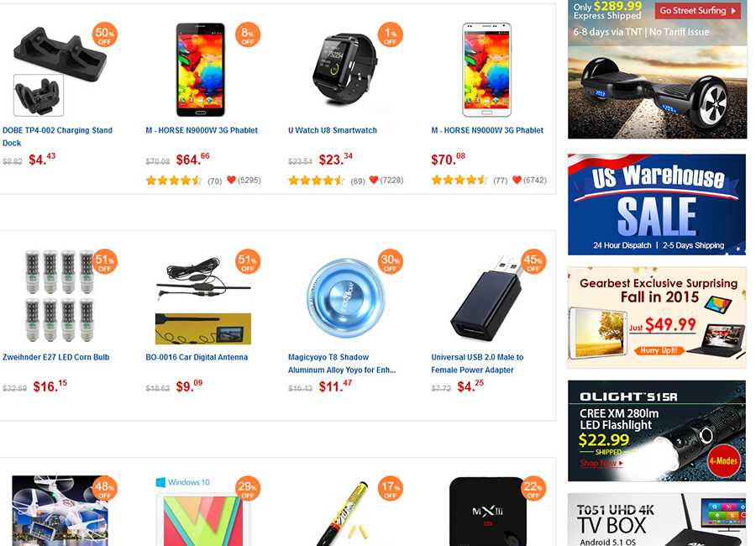The image size is (756, 546).
Task: Open DOBE TP4-002 Charging Stand Dock link
Action: coord(57,136)
